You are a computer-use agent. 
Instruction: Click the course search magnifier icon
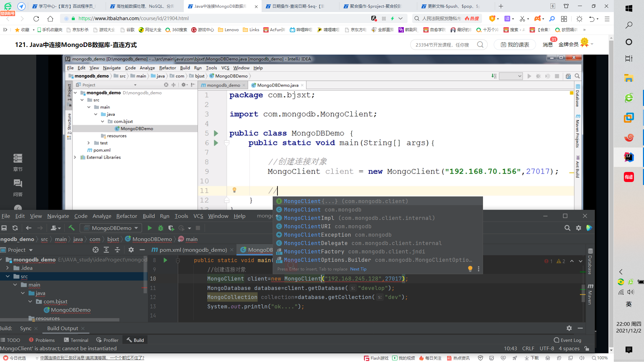(x=480, y=45)
